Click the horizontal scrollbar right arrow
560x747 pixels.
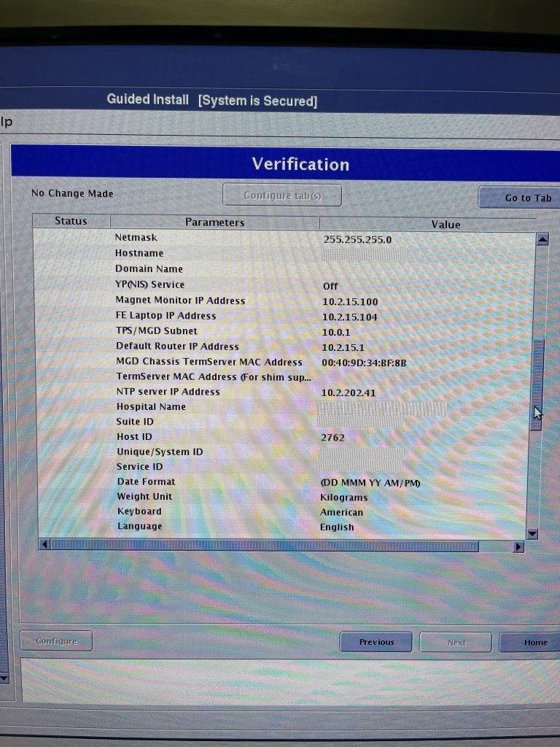(518, 546)
